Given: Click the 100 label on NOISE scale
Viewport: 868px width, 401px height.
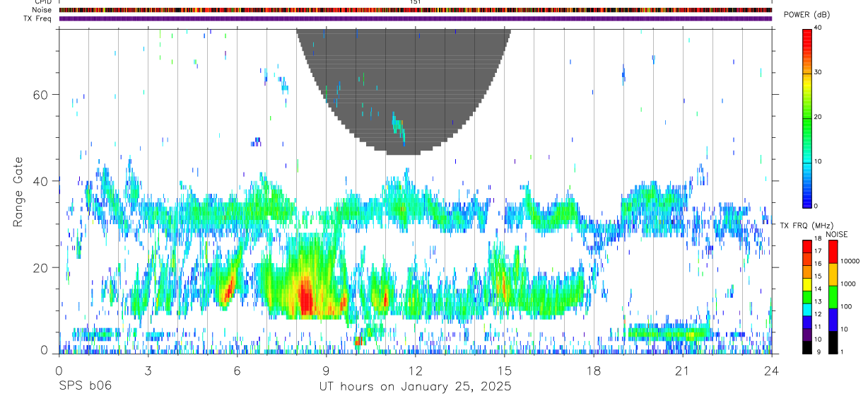Looking at the screenshot, I should tap(845, 307).
